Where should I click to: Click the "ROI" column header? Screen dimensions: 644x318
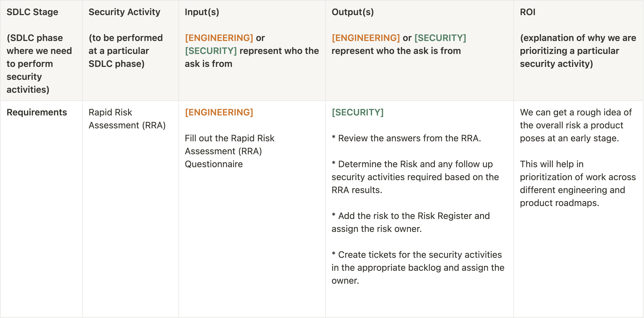528,12
